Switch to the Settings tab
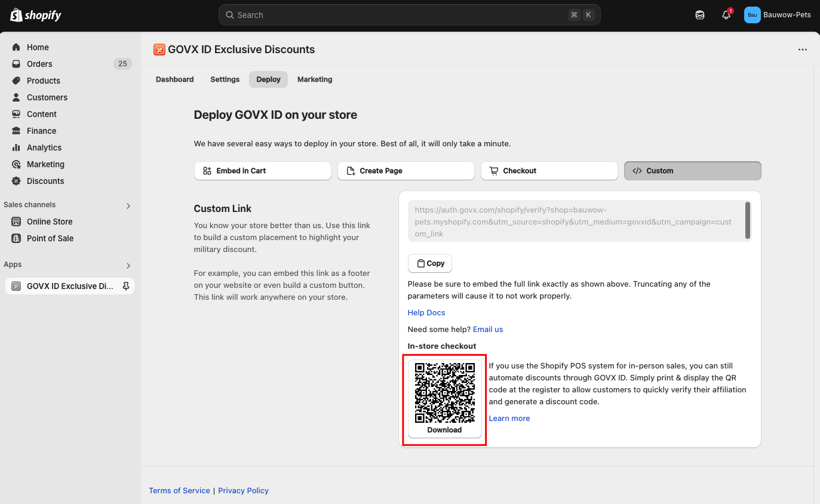820x504 pixels. click(x=225, y=79)
